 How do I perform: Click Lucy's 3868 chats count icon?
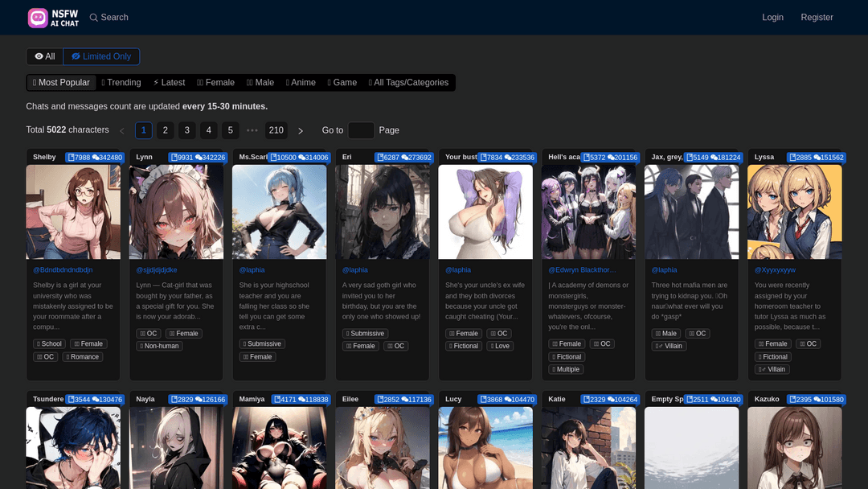[x=484, y=399]
